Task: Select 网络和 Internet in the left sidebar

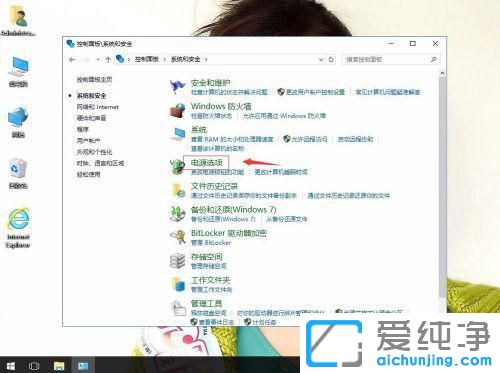Action: point(98,107)
